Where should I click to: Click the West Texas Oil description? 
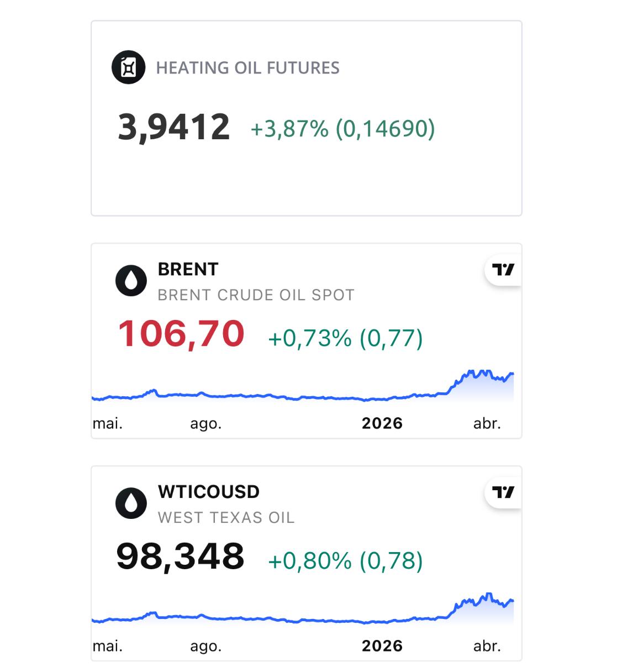point(226,518)
